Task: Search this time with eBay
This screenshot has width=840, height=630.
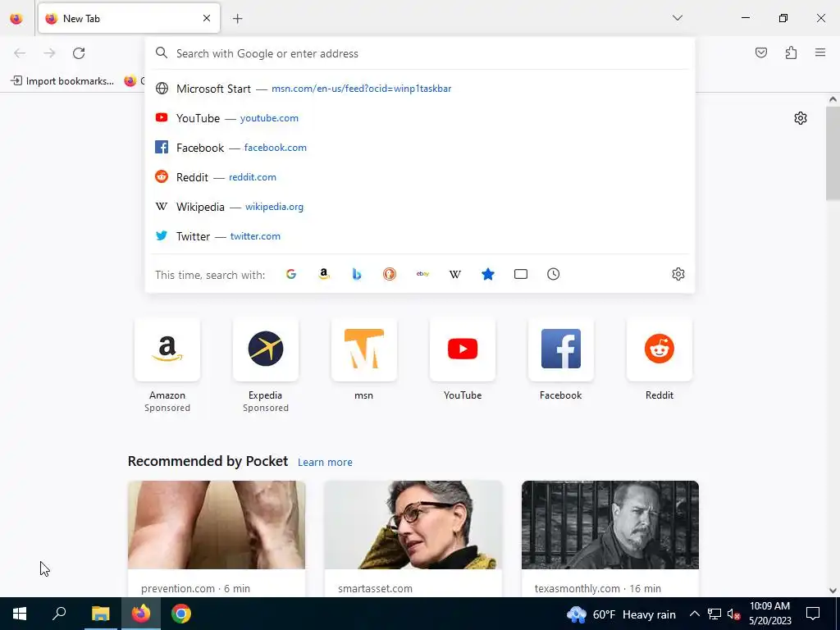Action: click(422, 274)
